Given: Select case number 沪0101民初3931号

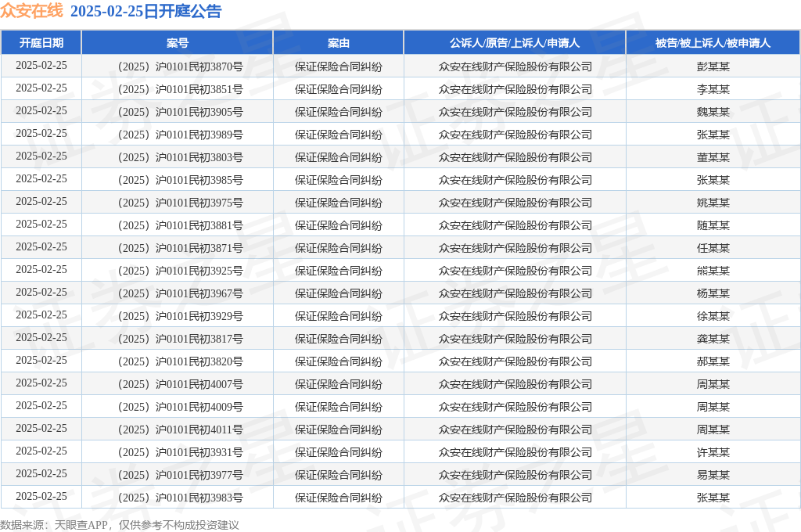Looking at the screenshot, I should (181, 452).
